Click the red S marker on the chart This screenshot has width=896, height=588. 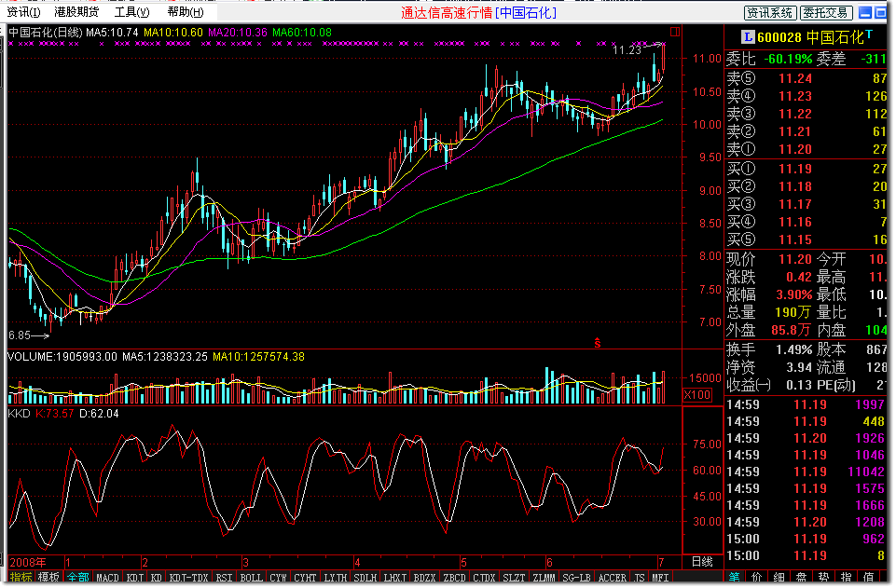coord(597,343)
